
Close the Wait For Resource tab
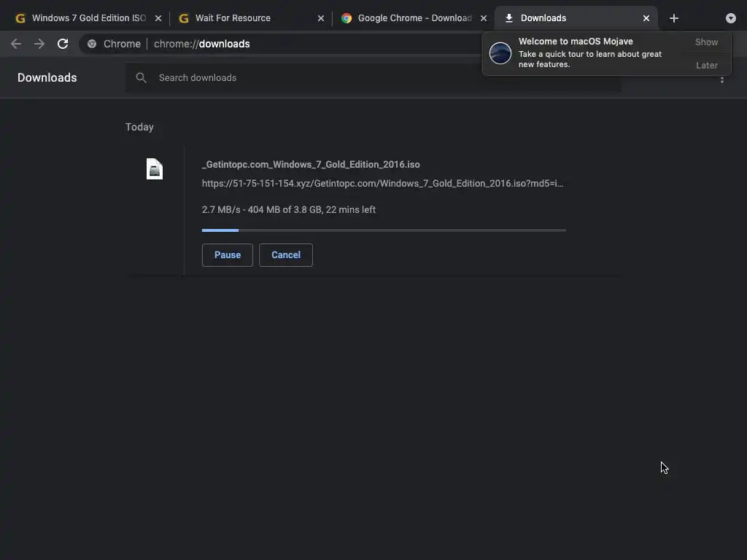(321, 18)
